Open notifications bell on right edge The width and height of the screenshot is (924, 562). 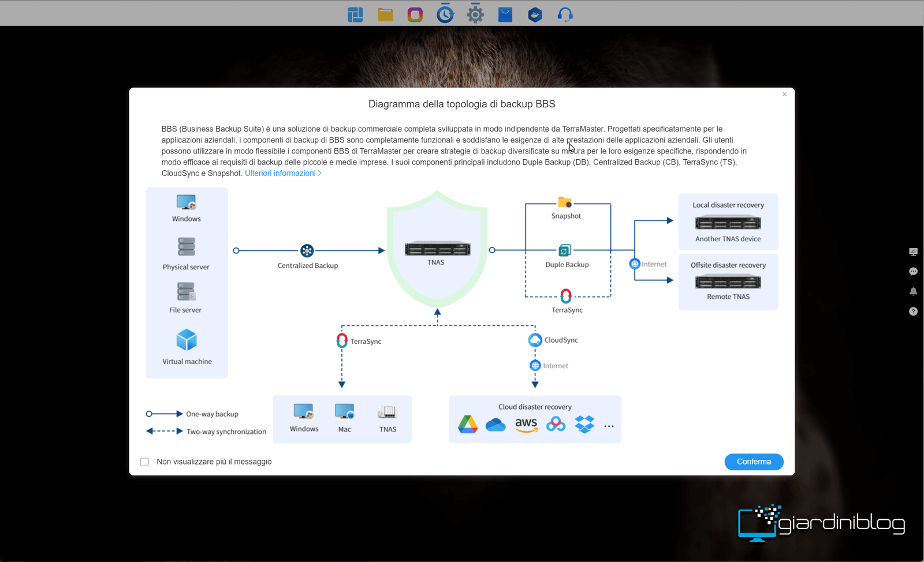913,291
